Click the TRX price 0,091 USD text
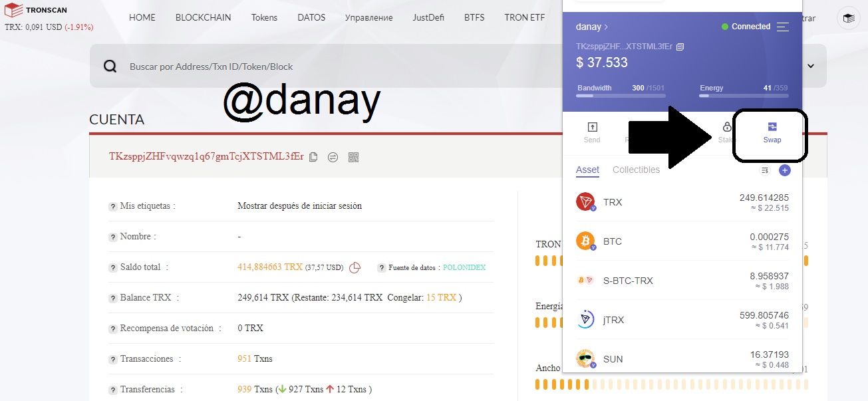Viewport: 868px width, 401px height. [33, 27]
